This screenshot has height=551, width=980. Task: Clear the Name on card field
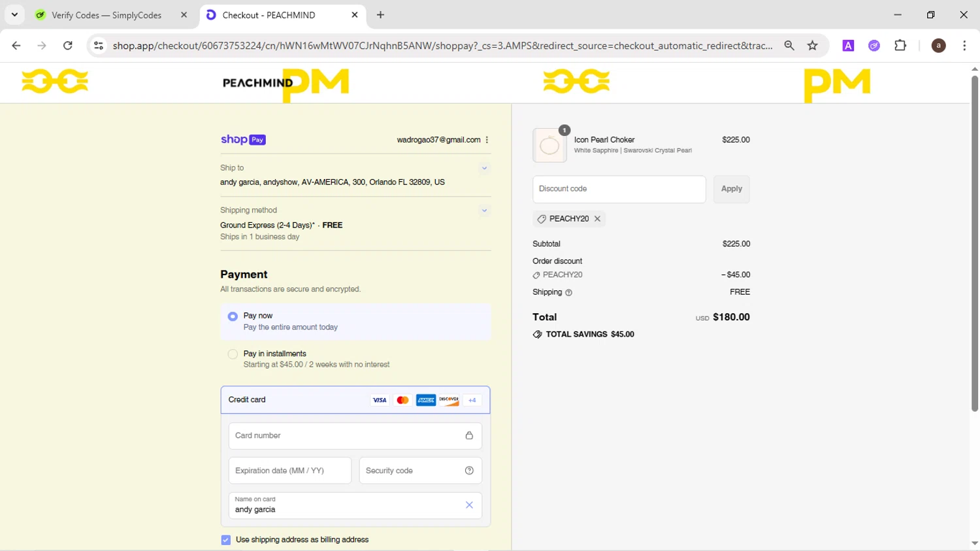(469, 505)
